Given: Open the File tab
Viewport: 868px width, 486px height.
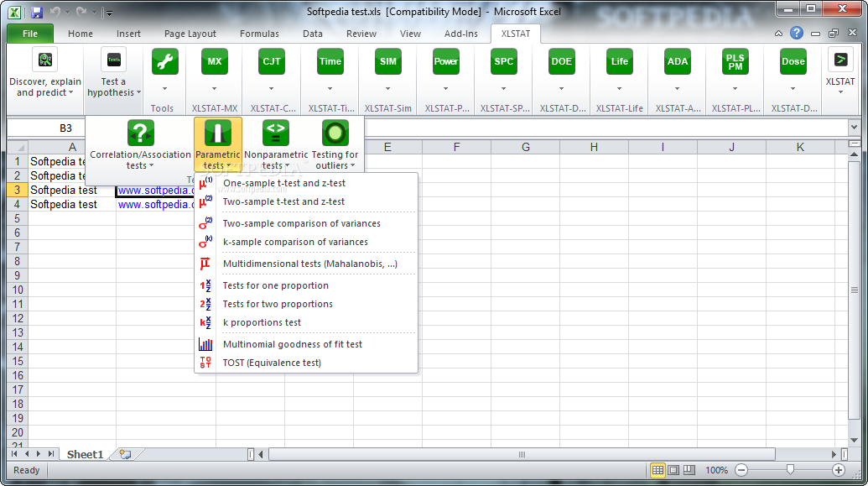Looking at the screenshot, I should point(30,34).
